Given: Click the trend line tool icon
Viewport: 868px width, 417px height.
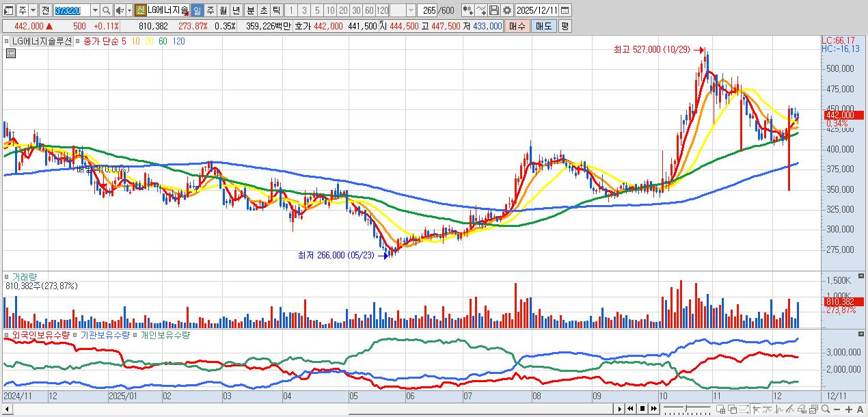Looking at the screenshot, I should pos(768,409).
